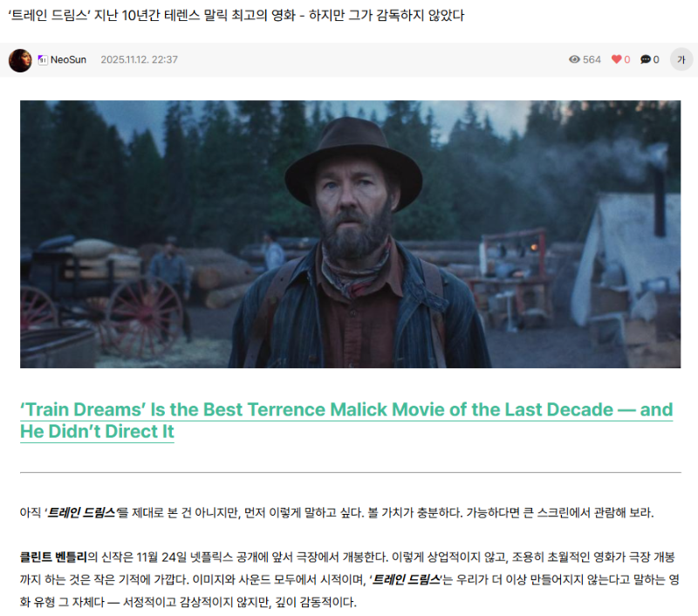The image size is (698, 616).
Task: Click last line ending 깊이 감동적이다
Action: [x=188, y=602]
